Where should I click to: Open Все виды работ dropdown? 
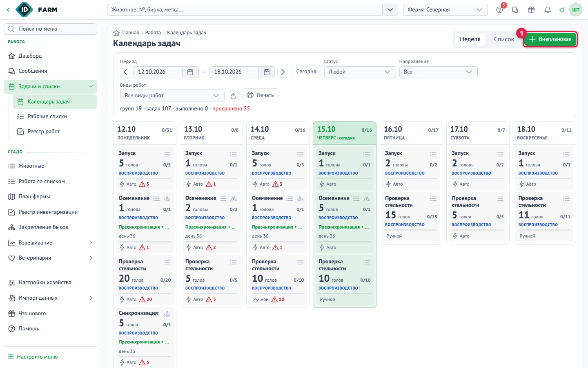point(172,96)
